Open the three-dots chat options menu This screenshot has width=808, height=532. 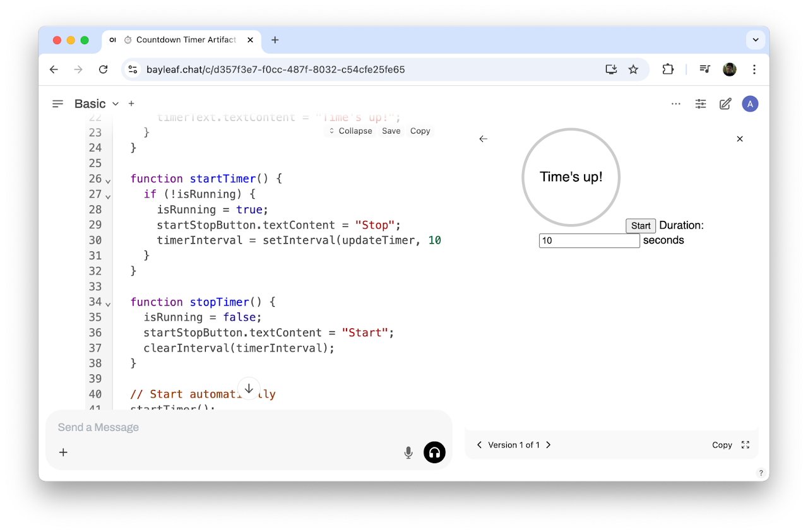[675, 104]
